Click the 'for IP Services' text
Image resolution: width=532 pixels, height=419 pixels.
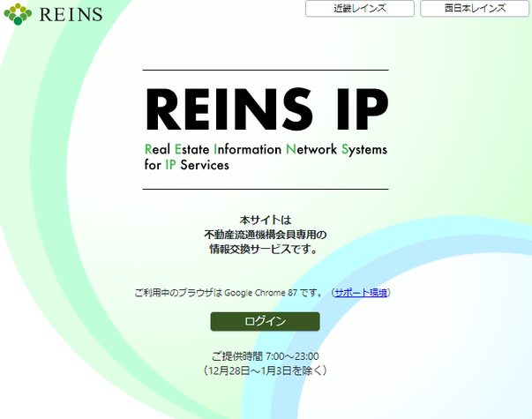click(x=187, y=165)
